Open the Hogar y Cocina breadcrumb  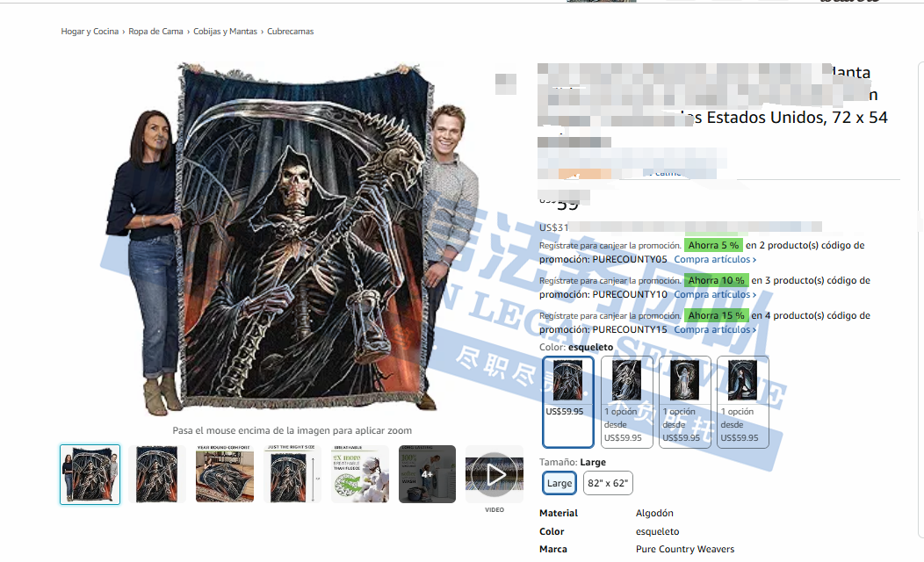point(90,32)
